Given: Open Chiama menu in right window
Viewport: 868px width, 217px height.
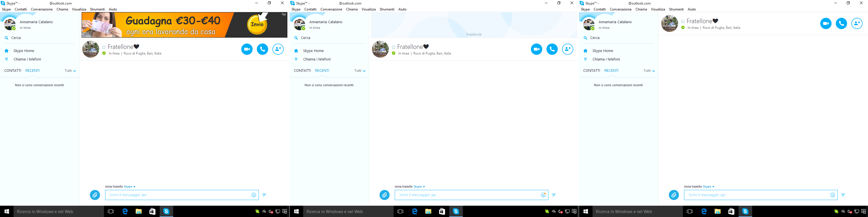Looking at the screenshot, I should tap(641, 9).
